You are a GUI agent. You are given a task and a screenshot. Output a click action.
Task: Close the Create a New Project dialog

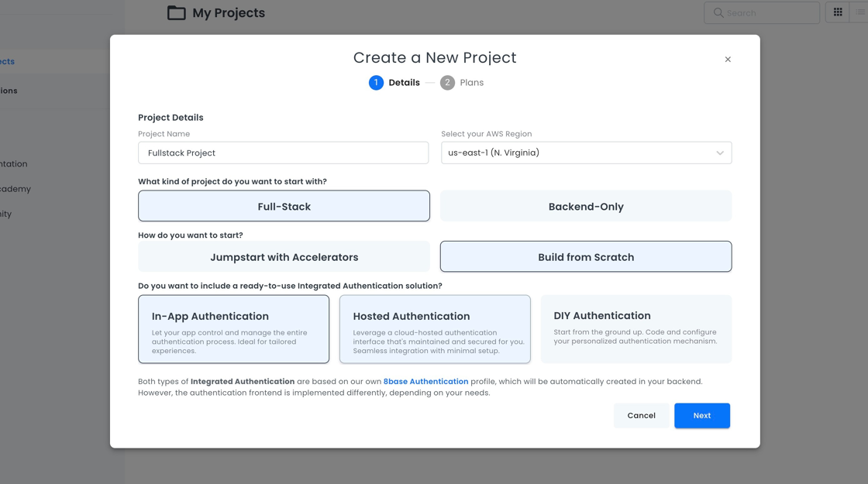coord(728,60)
